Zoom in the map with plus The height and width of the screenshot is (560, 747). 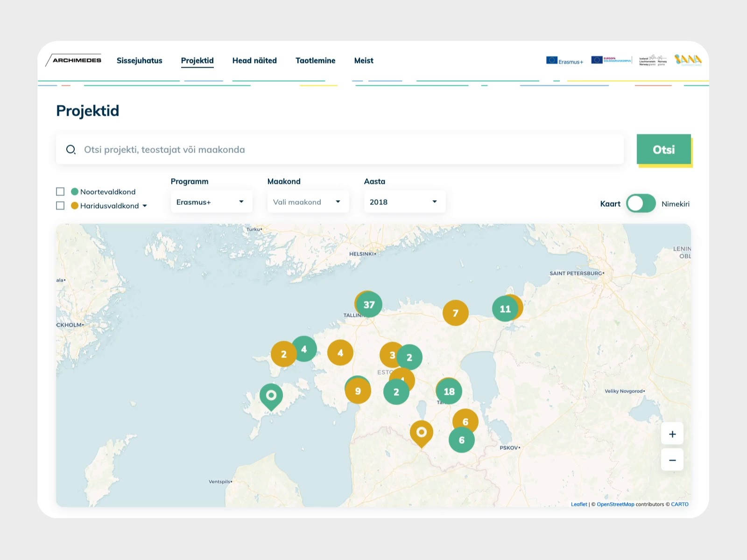(672, 434)
